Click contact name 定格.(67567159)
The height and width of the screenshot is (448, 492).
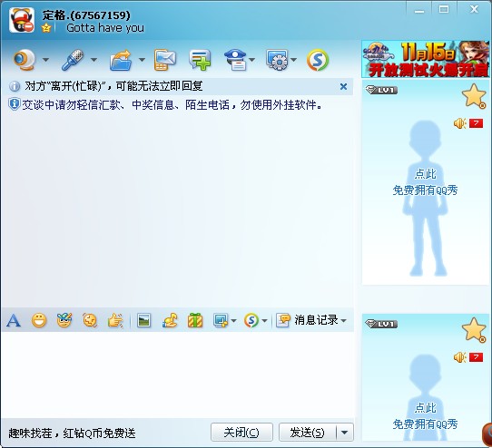(x=86, y=15)
